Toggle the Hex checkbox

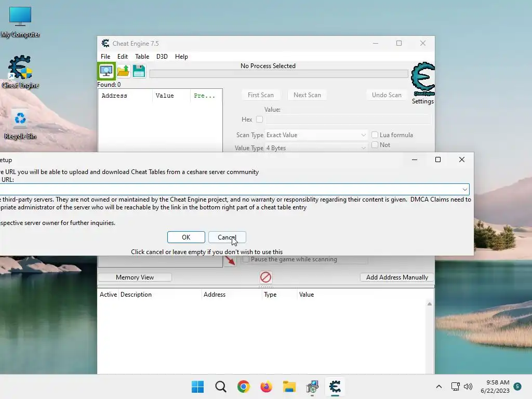pos(260,119)
